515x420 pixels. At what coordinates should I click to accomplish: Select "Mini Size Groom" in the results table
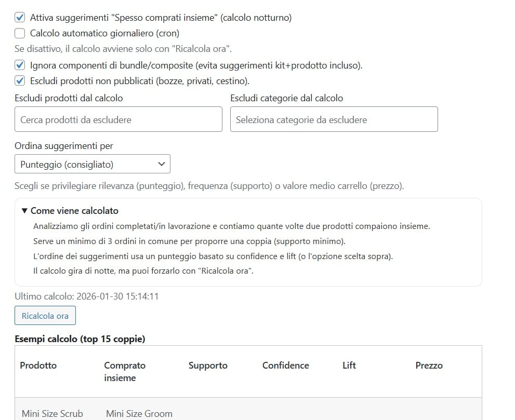coord(138,414)
